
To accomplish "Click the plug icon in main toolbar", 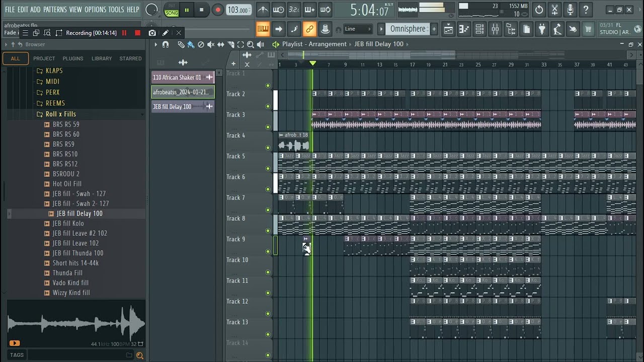I will click(542, 29).
